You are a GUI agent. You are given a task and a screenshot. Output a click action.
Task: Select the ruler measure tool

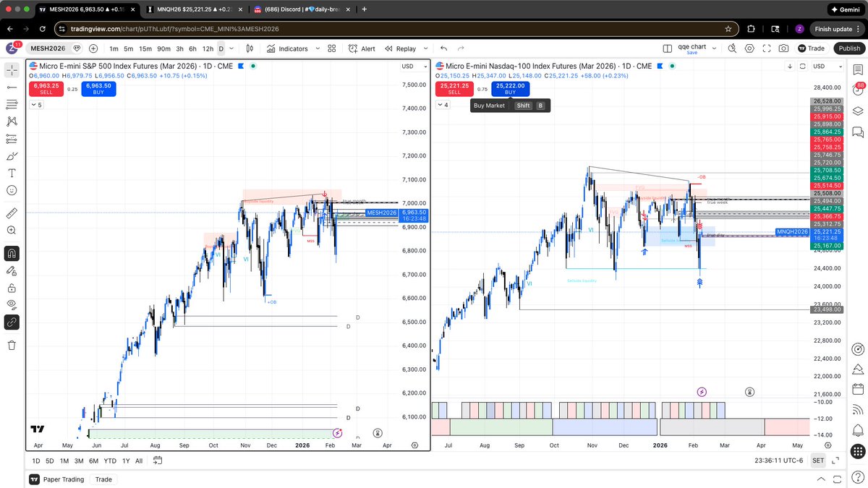click(x=12, y=213)
